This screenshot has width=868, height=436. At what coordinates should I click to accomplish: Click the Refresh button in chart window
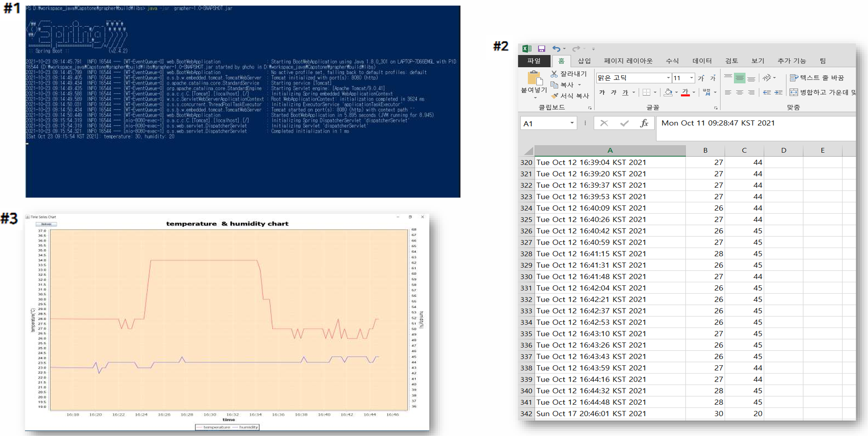(46, 224)
